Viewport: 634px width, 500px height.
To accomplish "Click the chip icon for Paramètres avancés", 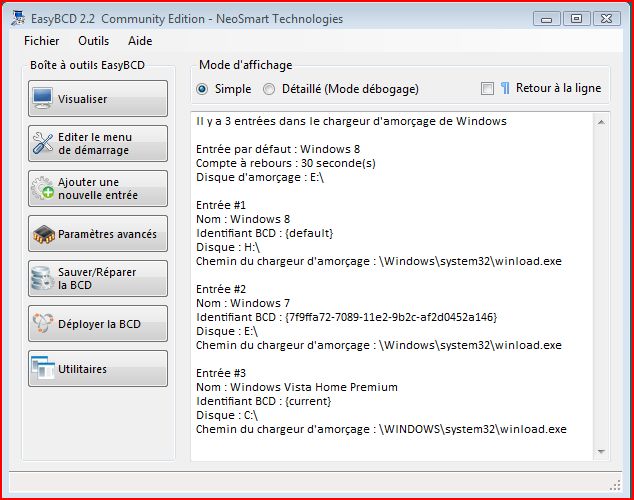I will tap(44, 234).
